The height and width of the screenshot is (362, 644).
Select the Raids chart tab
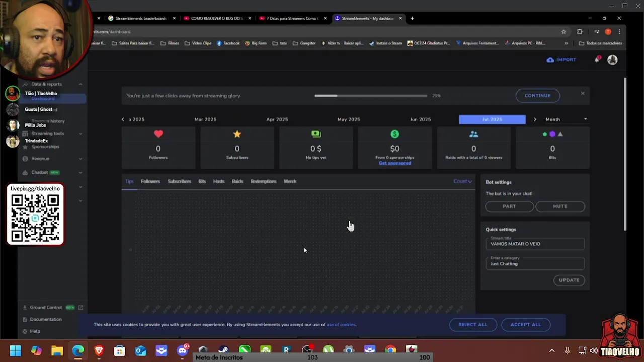[x=237, y=181]
